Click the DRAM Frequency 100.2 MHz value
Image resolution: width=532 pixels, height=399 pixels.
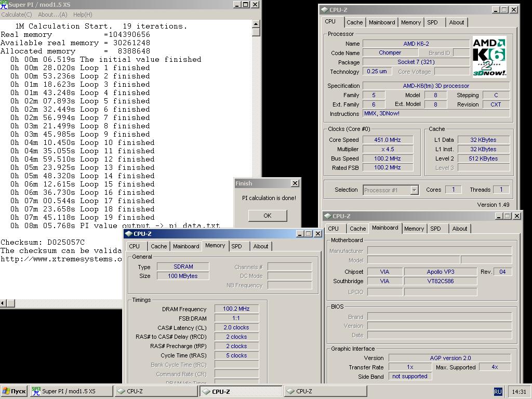pyautogui.click(x=236, y=309)
